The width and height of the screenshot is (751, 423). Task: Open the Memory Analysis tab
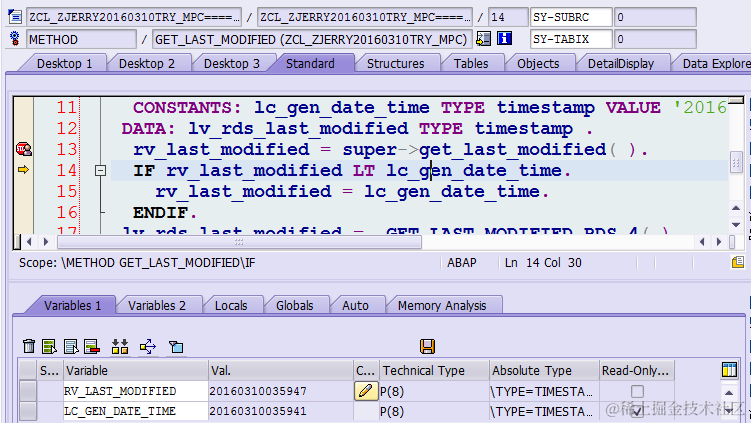coord(442,306)
